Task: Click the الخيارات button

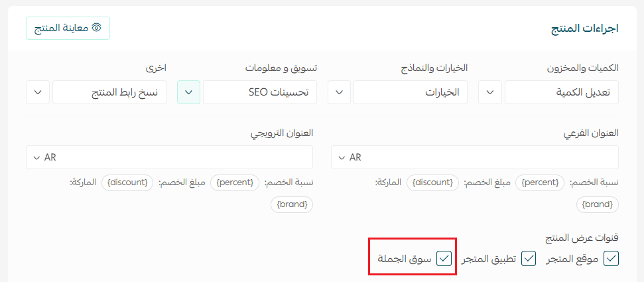Action: [410, 93]
